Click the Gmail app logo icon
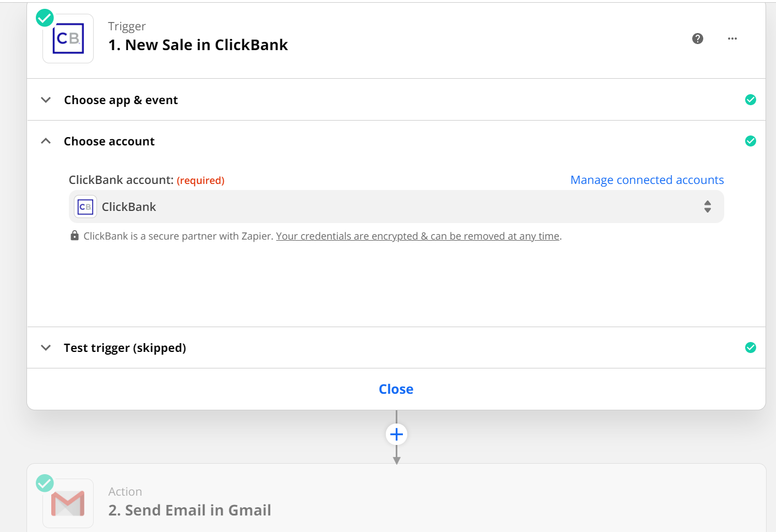The height and width of the screenshot is (532, 776). (68, 503)
